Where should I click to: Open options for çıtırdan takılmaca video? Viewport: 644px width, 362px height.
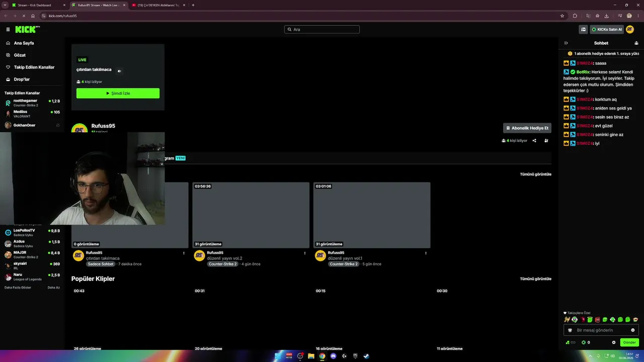(184, 253)
